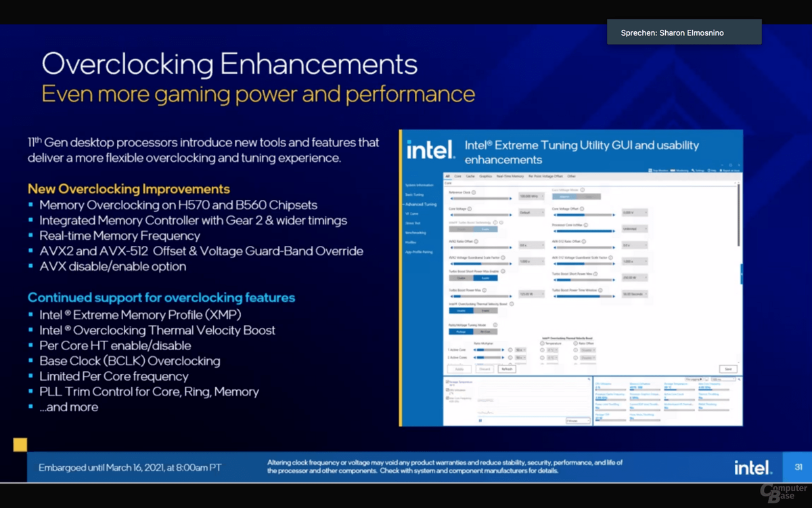
Task: Select the Ratio Offset radio button
Action: (x=576, y=343)
